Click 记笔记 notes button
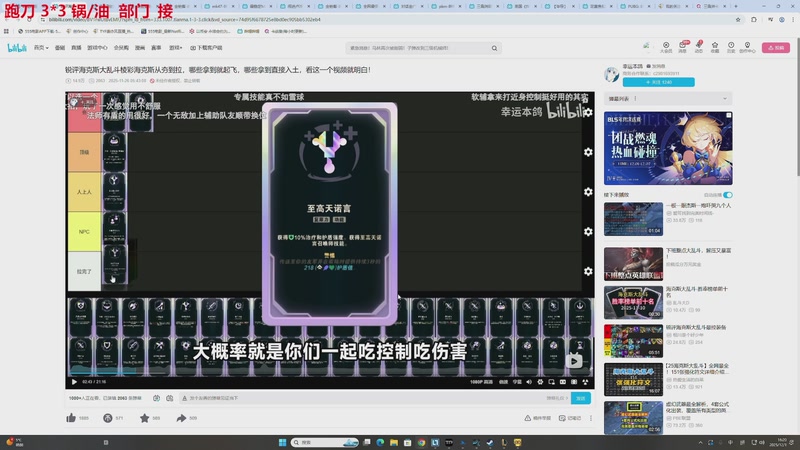 570,418
